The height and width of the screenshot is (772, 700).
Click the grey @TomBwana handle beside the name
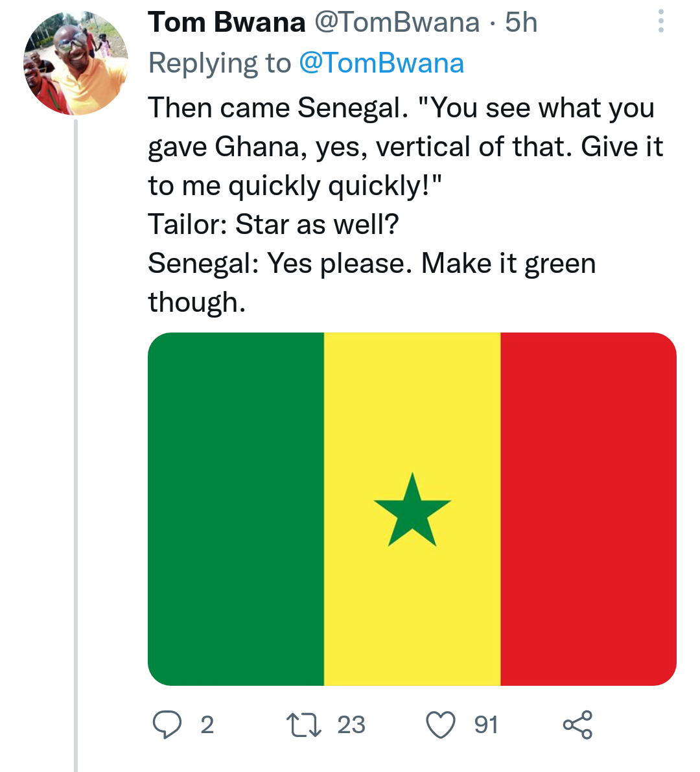pyautogui.click(x=397, y=23)
